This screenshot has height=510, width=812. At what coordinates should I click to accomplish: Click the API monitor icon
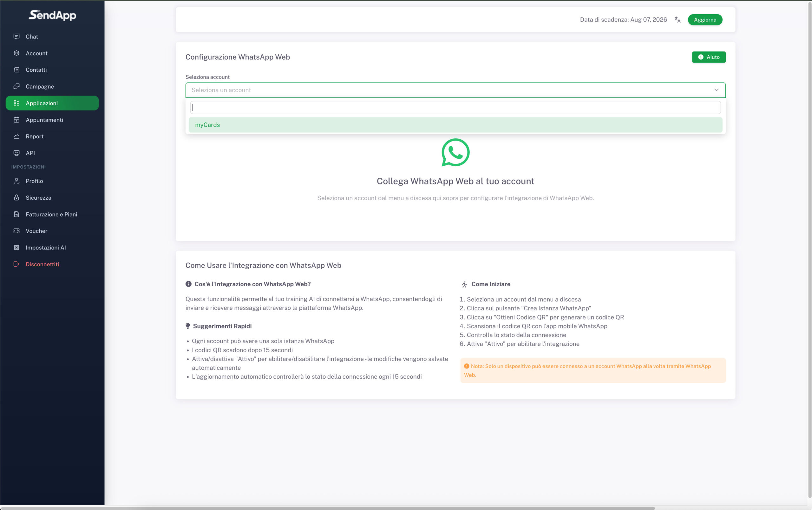pos(16,153)
